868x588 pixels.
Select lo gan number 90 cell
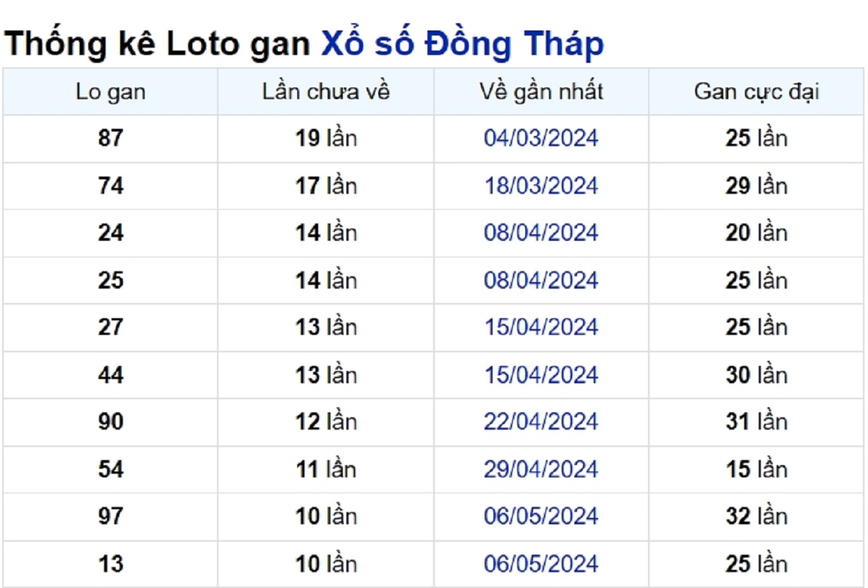coord(110,422)
